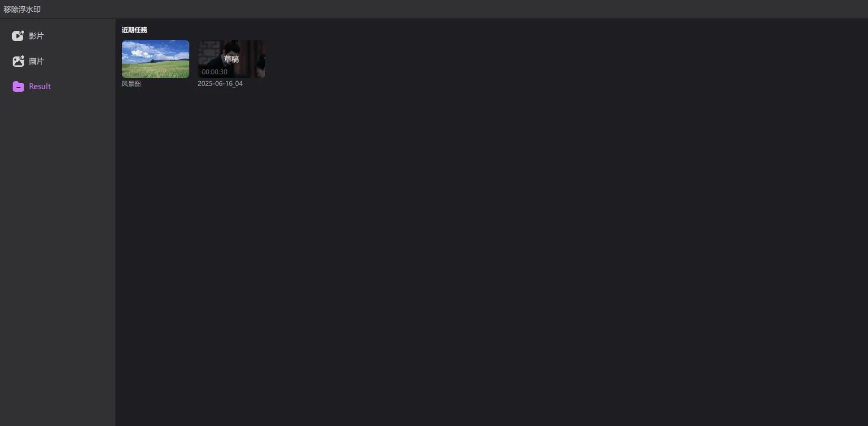
Task: Open the purple Result folder icon
Action: [x=18, y=86]
